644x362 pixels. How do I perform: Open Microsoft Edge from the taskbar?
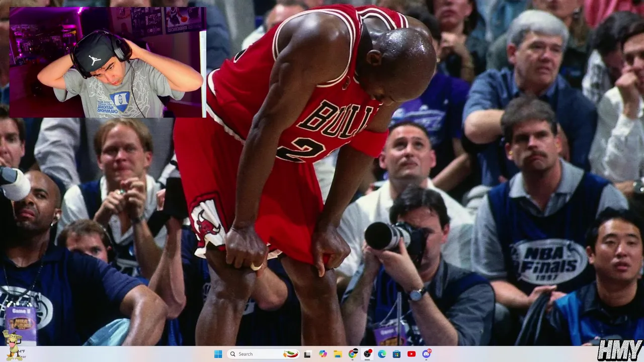(x=382, y=354)
